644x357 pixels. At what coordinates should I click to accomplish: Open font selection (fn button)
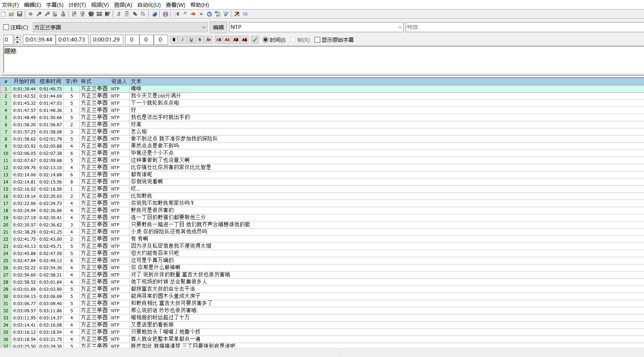click(x=208, y=40)
